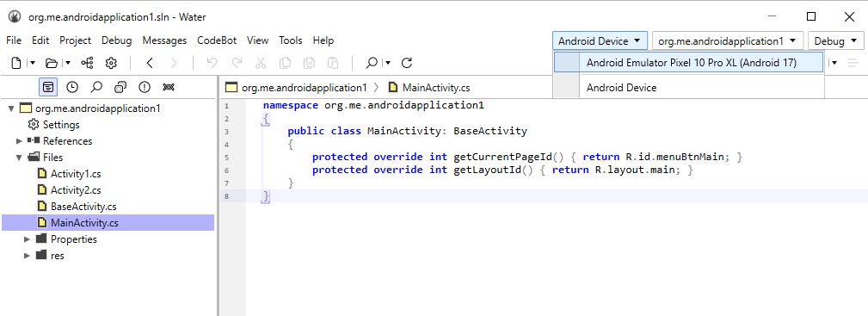Expand the References tree node
Viewport: 868px width, 316px height.
click(x=20, y=141)
